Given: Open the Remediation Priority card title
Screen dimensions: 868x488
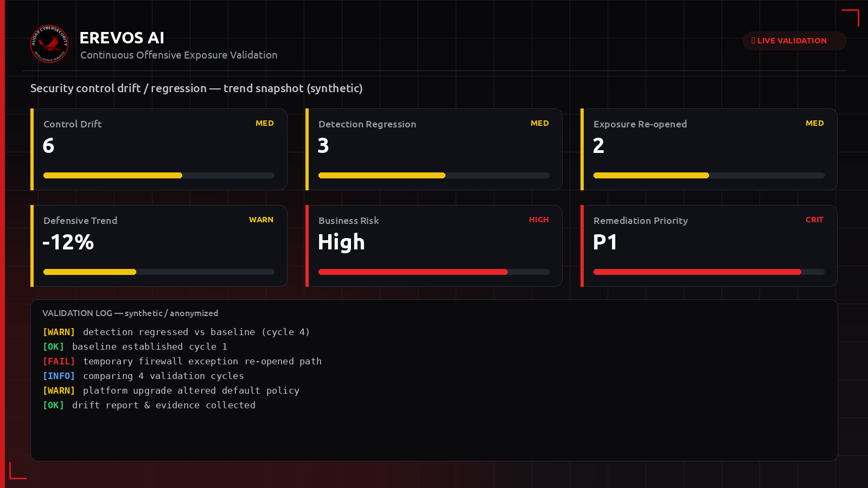Looking at the screenshot, I should 641,221.
